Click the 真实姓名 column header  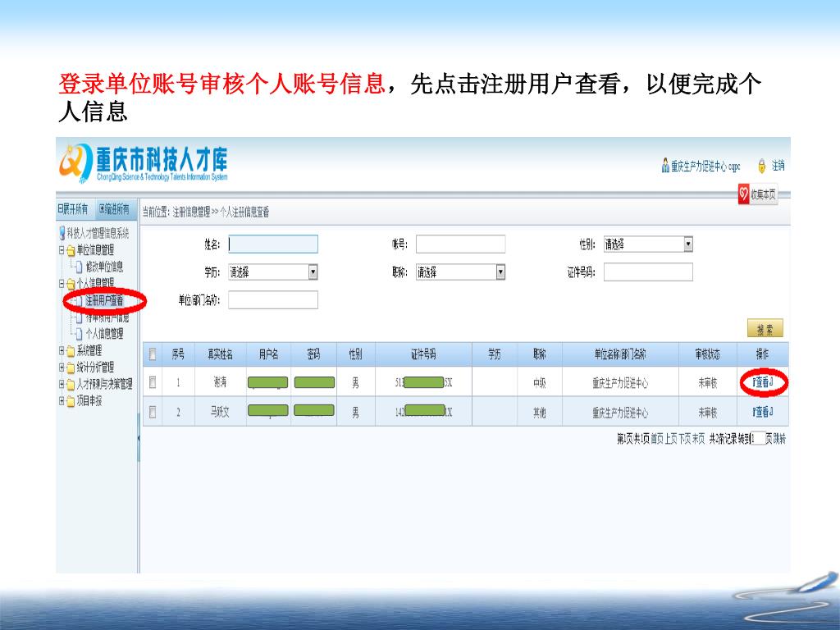click(220, 354)
